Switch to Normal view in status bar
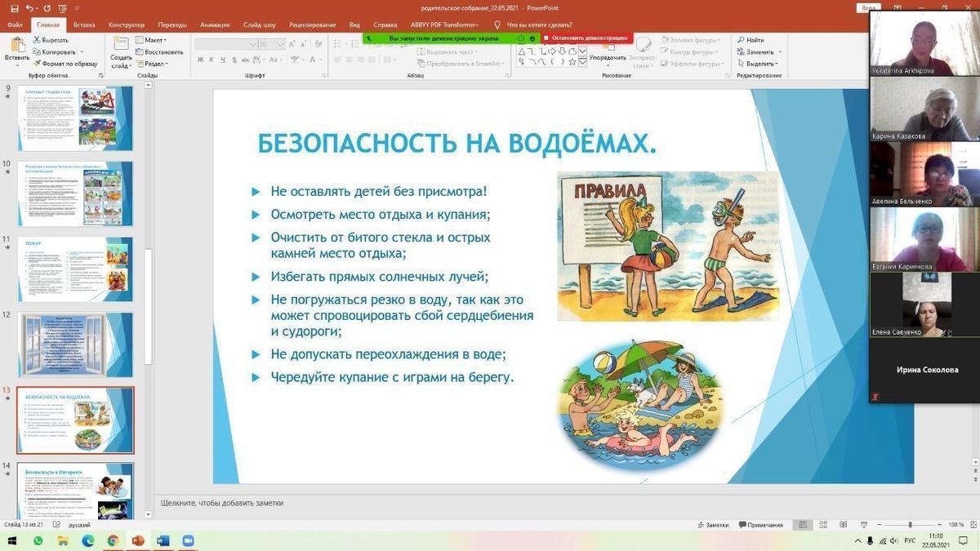This screenshot has height=551, width=980. [803, 525]
